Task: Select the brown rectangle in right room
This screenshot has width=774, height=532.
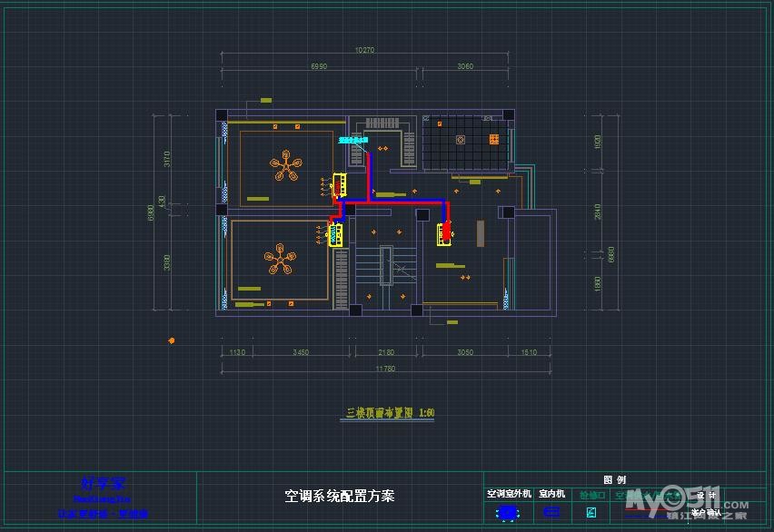Action: coord(481,233)
